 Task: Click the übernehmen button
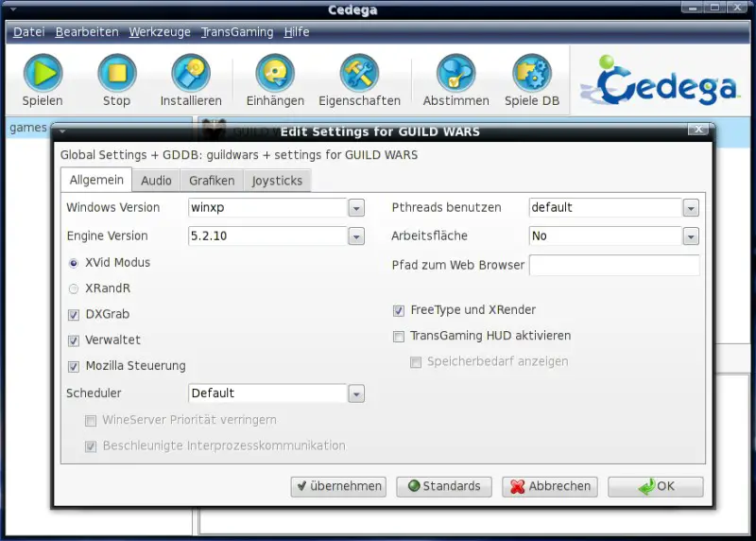point(338,486)
